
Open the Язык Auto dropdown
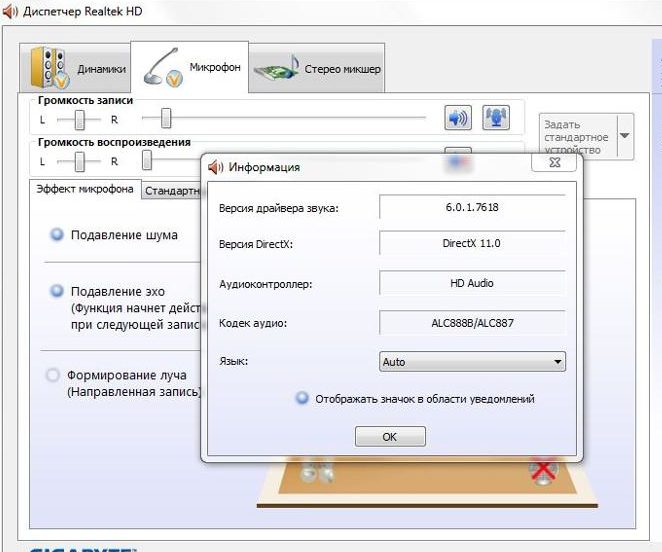pyautogui.click(x=472, y=362)
